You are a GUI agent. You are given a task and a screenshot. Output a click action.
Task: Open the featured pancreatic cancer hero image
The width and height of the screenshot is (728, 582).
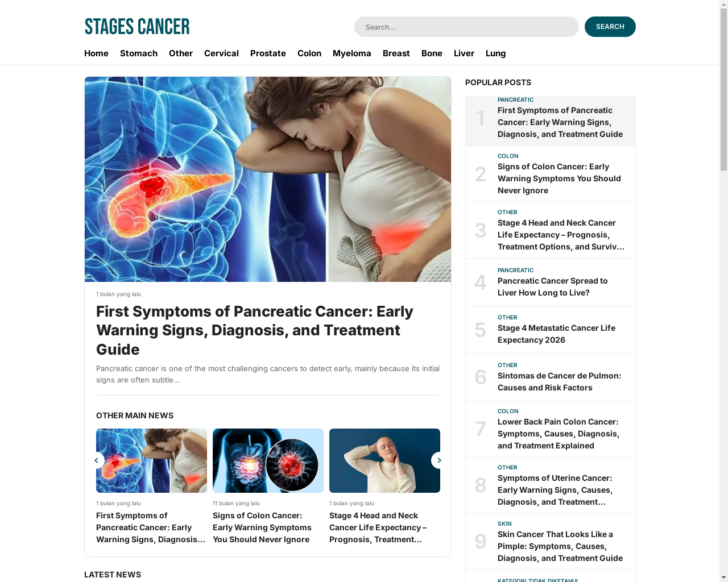[x=268, y=180]
